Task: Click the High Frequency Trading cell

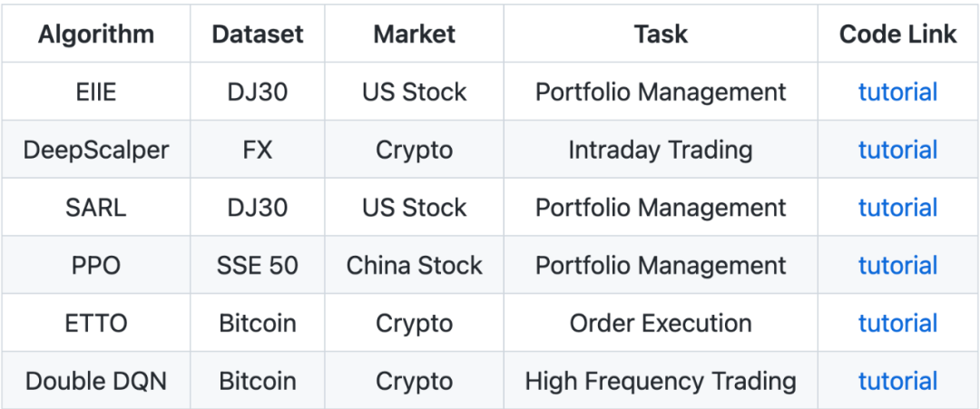Action: coord(661,382)
